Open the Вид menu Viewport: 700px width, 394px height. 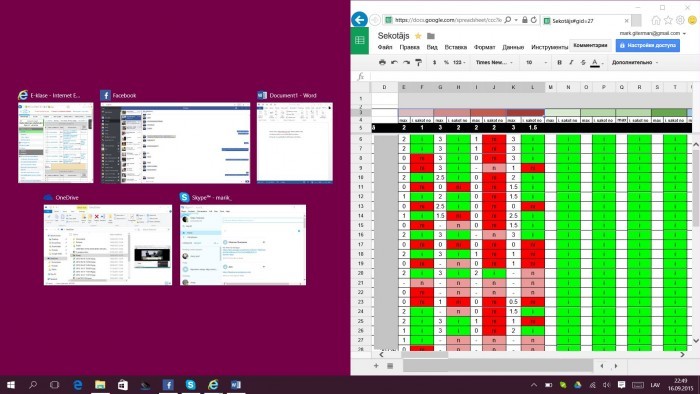coord(432,47)
